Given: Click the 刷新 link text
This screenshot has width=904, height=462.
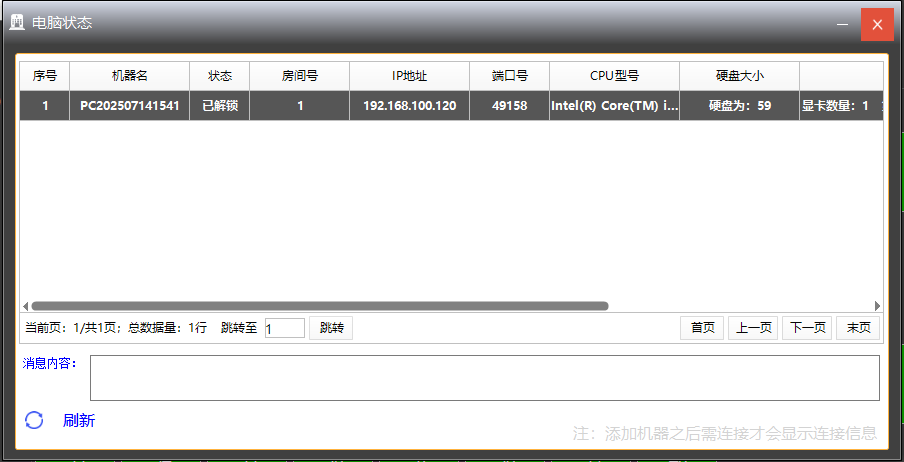Looking at the screenshot, I should coord(79,421).
